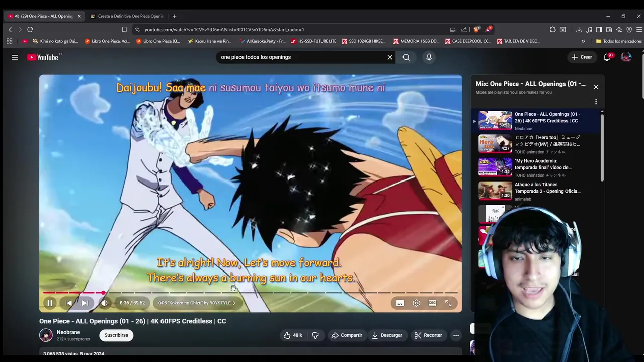
Task: Toggle subtitles/closed captions in player
Action: [x=400, y=303]
